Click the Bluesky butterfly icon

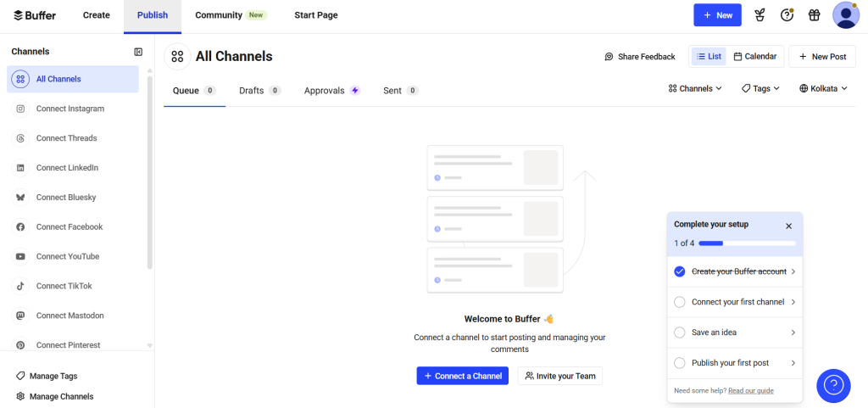(20, 197)
